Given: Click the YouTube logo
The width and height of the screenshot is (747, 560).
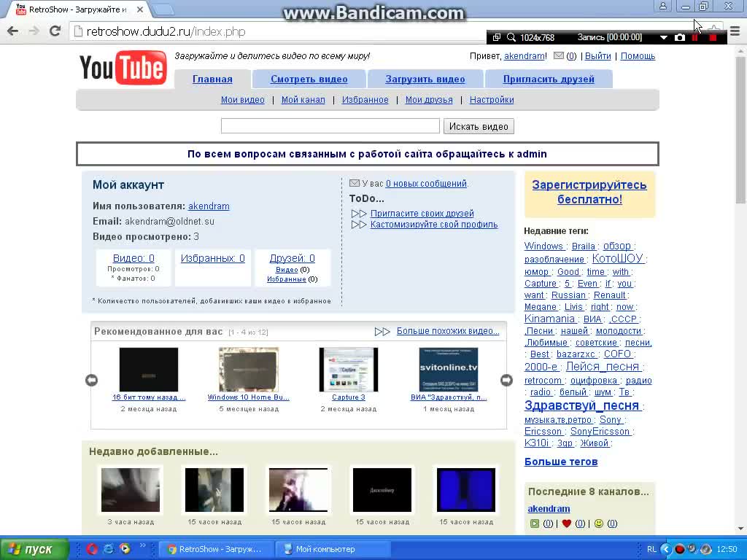Looking at the screenshot, I should click(x=123, y=68).
